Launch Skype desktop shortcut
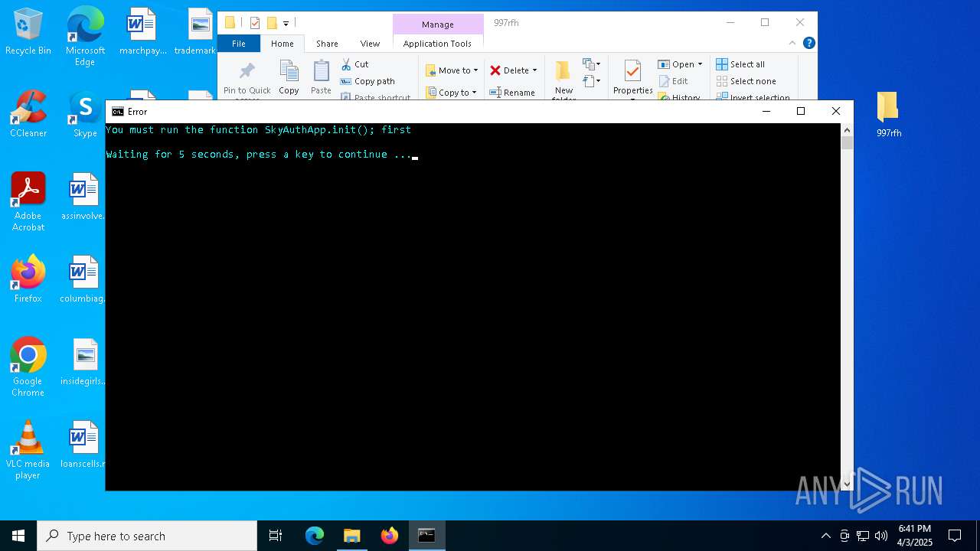980x551 pixels. point(85,115)
